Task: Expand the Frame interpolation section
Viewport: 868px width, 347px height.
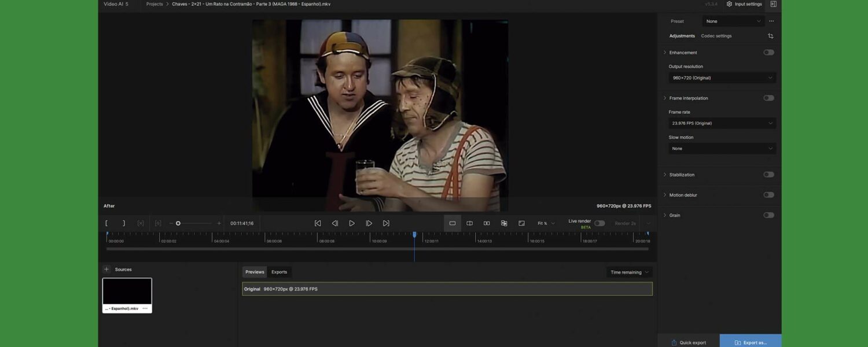Action: tap(664, 98)
